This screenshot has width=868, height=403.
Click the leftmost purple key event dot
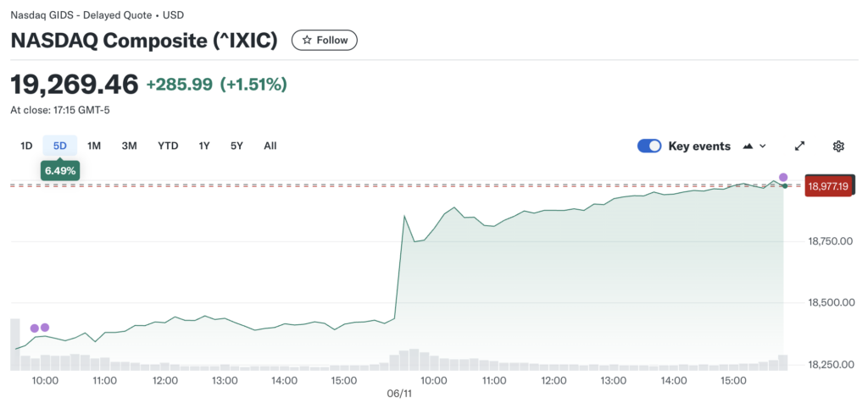click(x=35, y=328)
